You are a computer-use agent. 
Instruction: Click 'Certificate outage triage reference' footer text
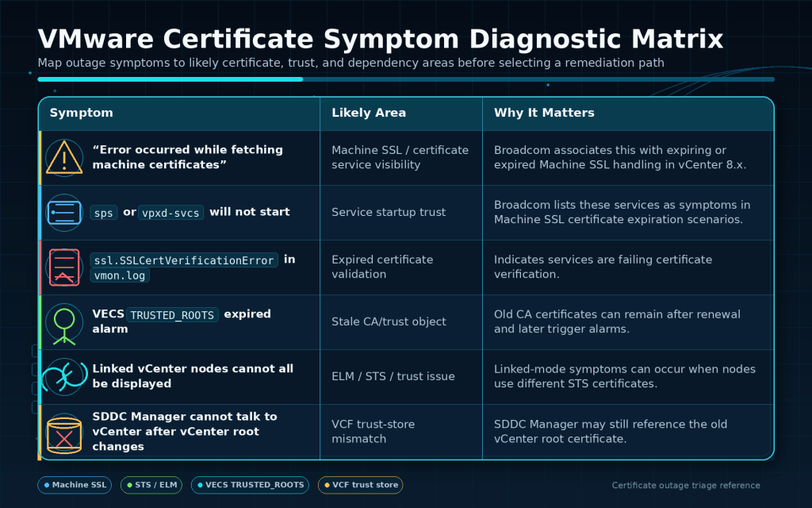click(x=686, y=485)
